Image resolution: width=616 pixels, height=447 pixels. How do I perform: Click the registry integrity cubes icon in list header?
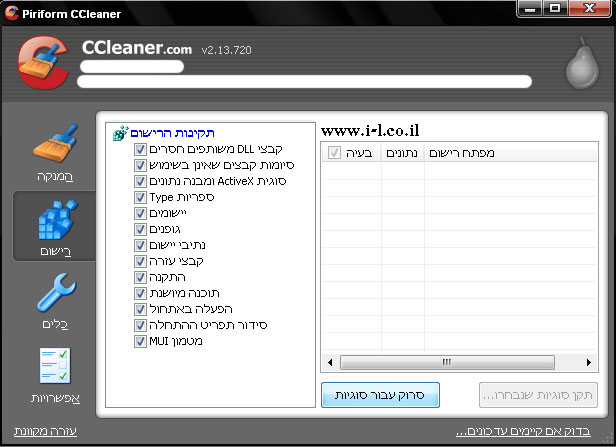click(120, 133)
